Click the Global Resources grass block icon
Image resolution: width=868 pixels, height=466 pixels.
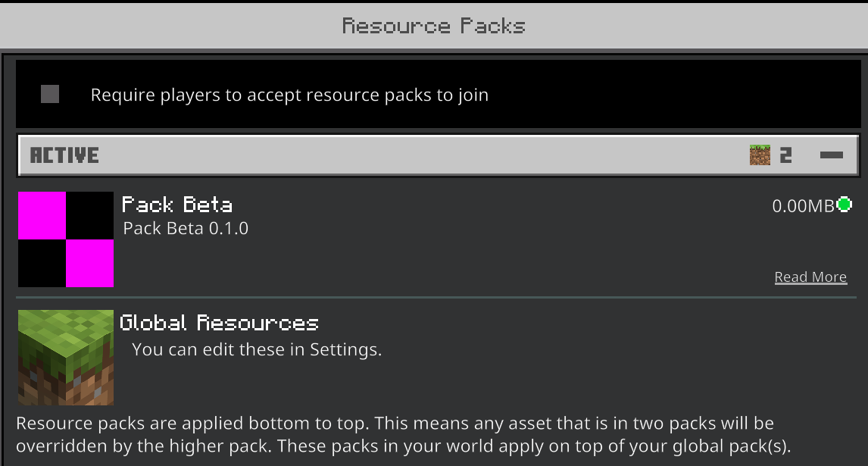pyautogui.click(x=66, y=358)
